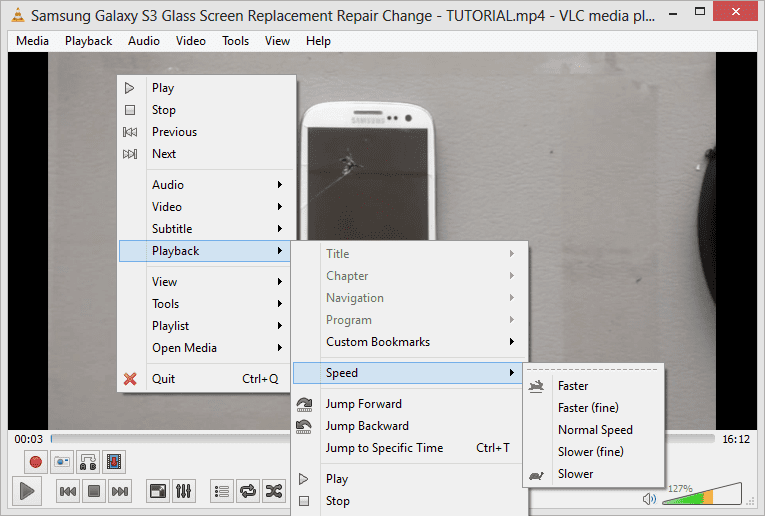Click the Stop square icon in Playback submenu
Image resolution: width=765 pixels, height=516 pixels.
click(303, 501)
